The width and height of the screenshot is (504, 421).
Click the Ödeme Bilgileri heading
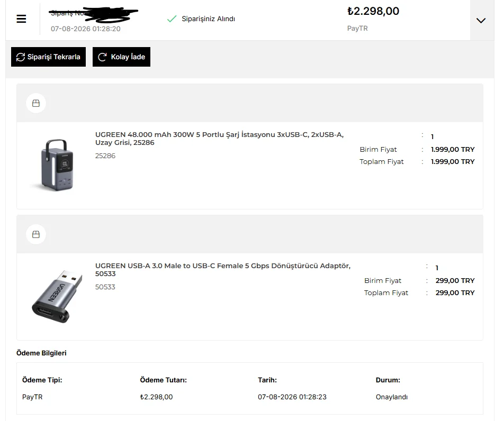tap(41, 353)
